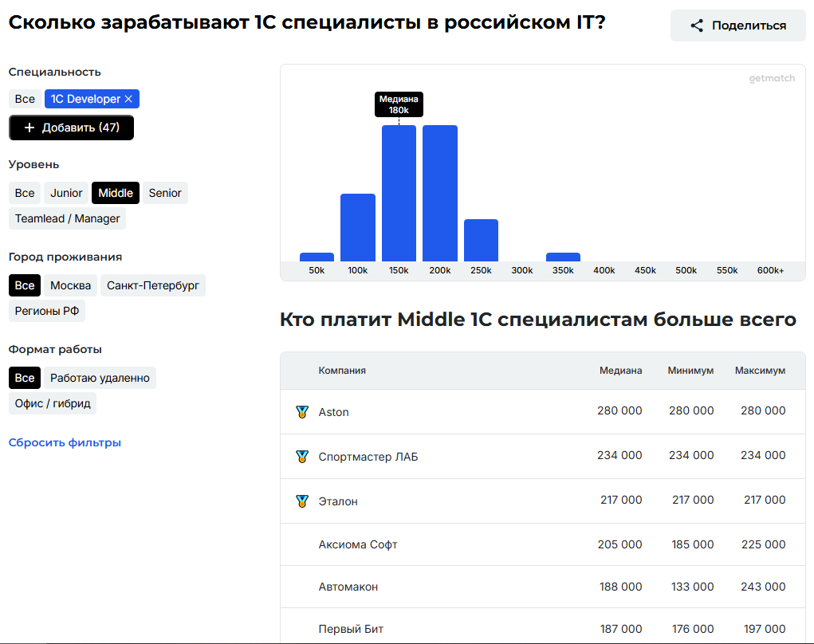Click Аксиома Софт minimum 185 000
Image resolution: width=814 pixels, height=644 pixels.
693,544
